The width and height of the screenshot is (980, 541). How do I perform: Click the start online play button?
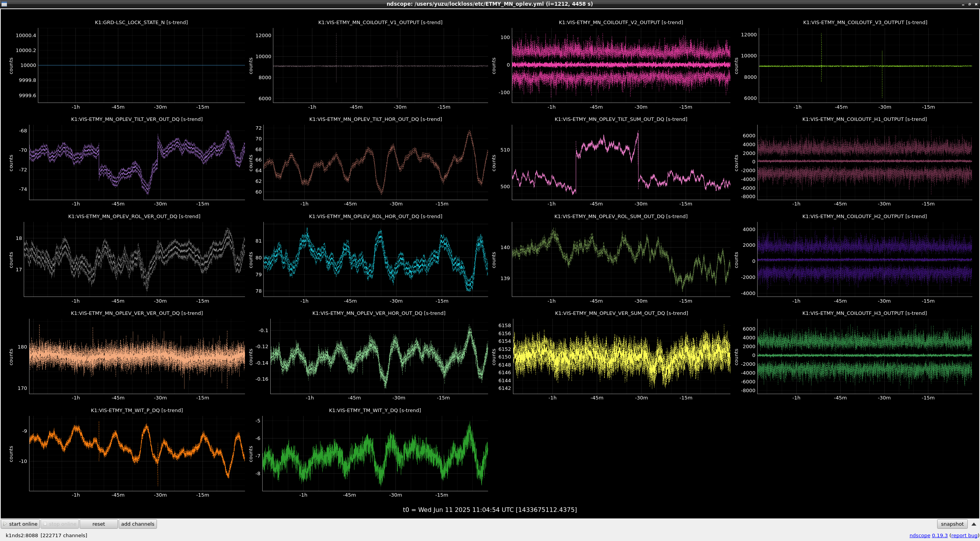20,524
